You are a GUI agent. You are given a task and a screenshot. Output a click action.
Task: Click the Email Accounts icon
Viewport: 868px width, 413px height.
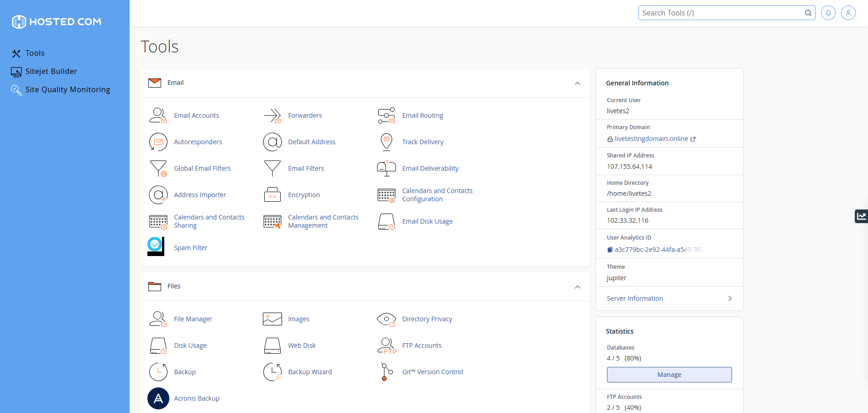[158, 115]
